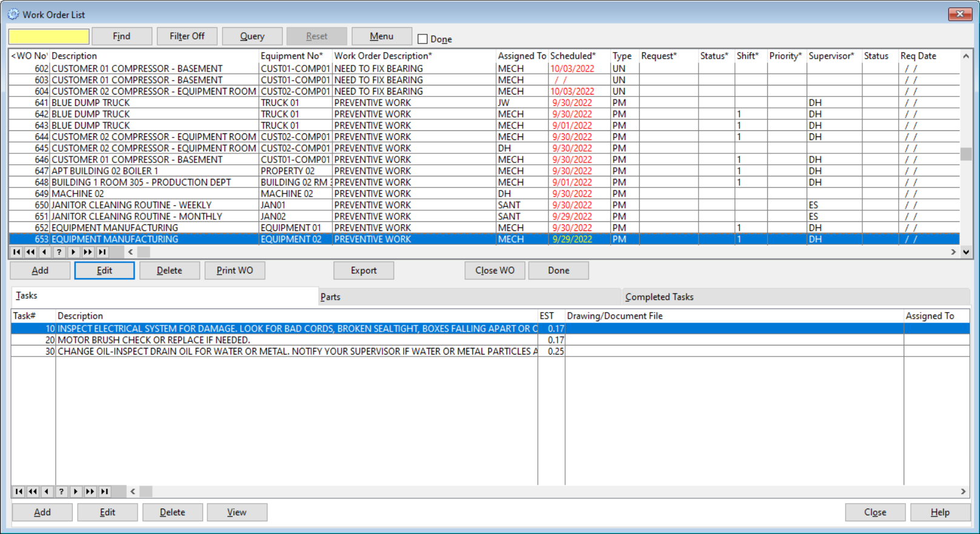Go back one page in work order grid
This screenshot has width=980, height=534.
(30, 252)
